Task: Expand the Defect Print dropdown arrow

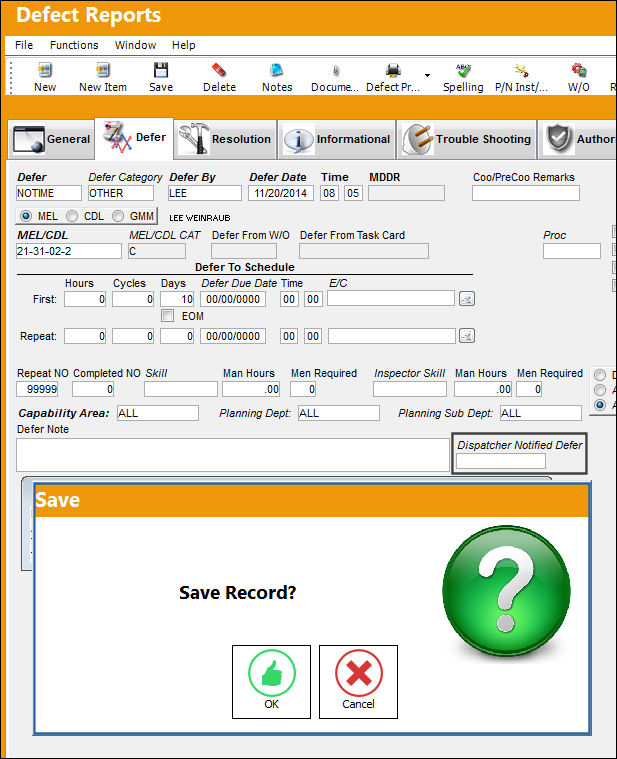Action: (427, 75)
